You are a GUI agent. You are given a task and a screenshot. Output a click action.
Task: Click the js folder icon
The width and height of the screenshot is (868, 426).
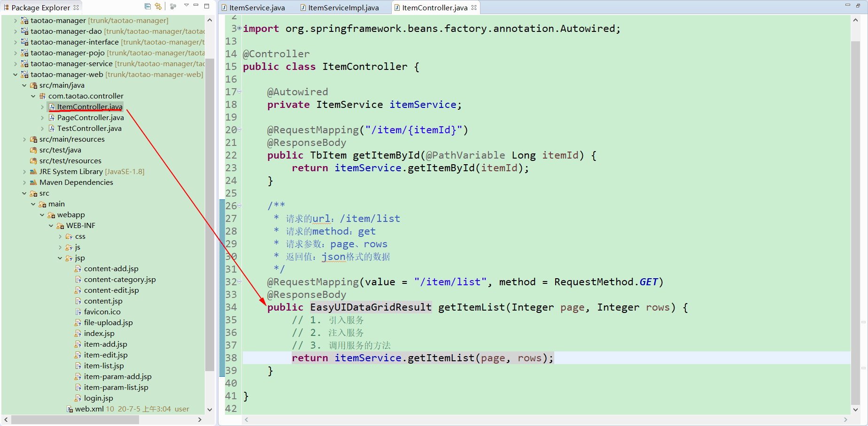[69, 247]
